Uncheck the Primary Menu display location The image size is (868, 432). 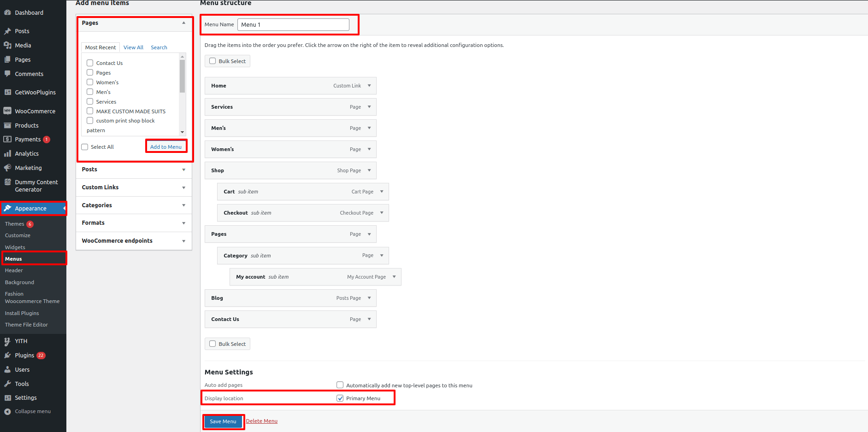coord(340,398)
